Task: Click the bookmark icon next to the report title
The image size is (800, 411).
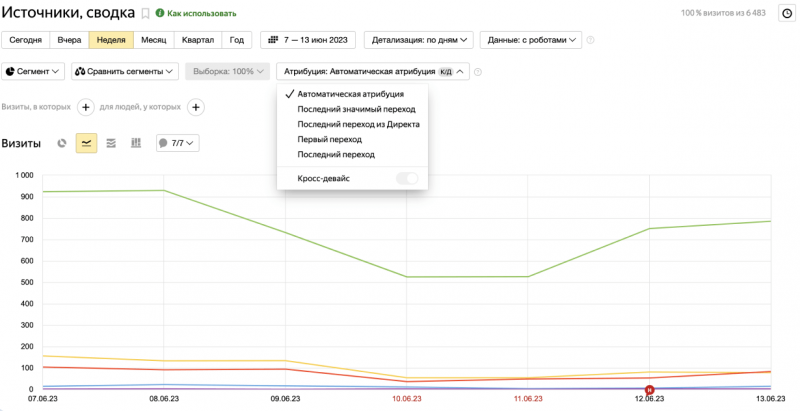Action: tap(145, 14)
